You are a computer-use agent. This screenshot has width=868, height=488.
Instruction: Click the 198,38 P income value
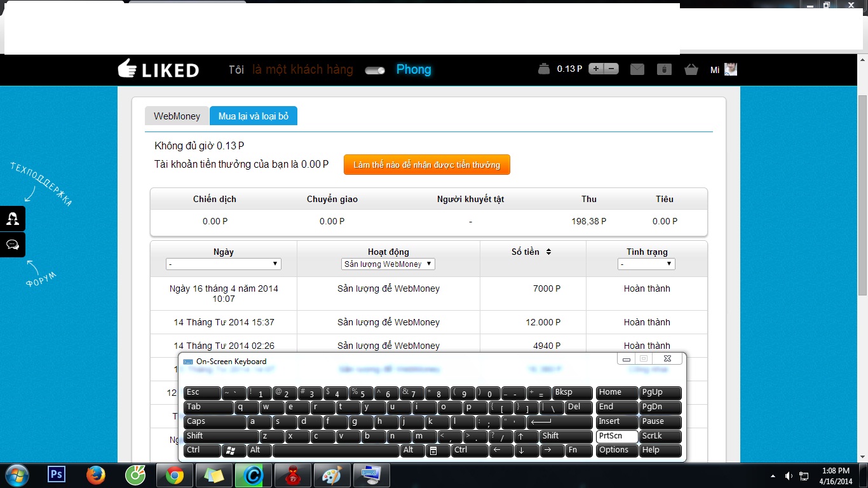[589, 221]
